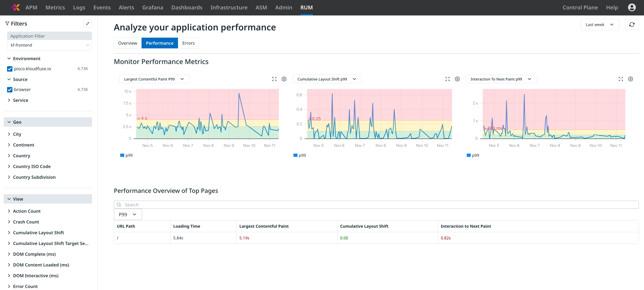Click the Control Plane link
The image size is (644, 290).
[580, 8]
